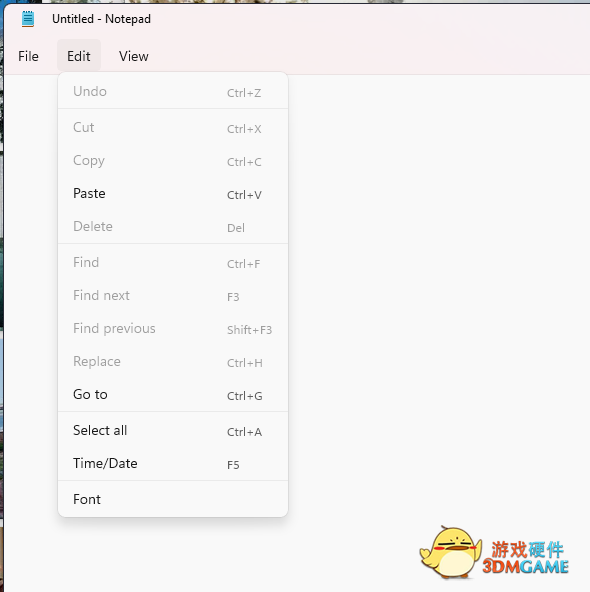Open the View menu
This screenshot has height=592, width=590.
click(134, 56)
